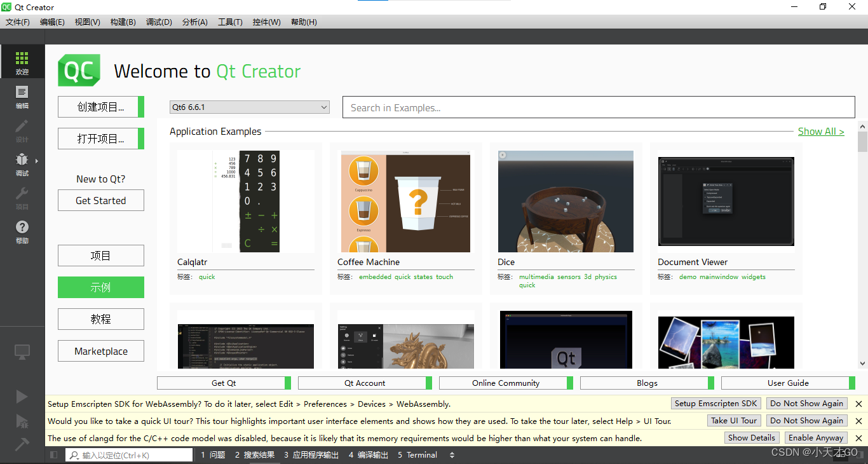Open the Help (帮助) mode

(22, 231)
